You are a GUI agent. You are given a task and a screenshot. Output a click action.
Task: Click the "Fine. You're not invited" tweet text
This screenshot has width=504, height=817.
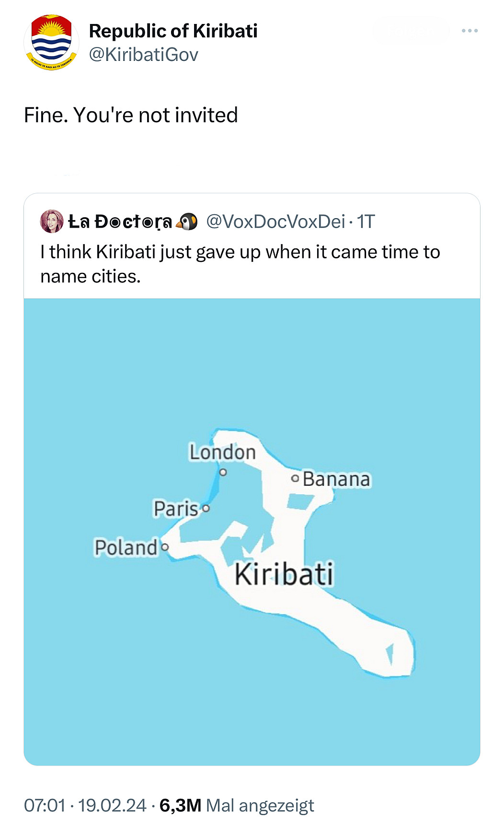tap(131, 115)
